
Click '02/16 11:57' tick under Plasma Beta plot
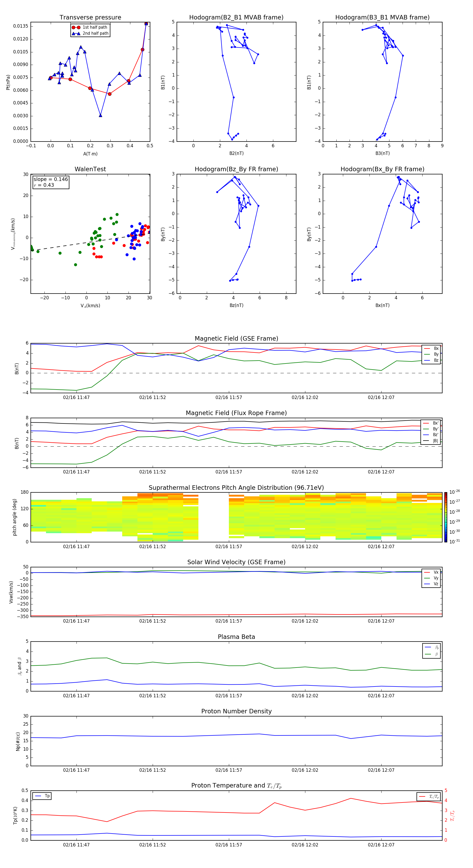229,696
